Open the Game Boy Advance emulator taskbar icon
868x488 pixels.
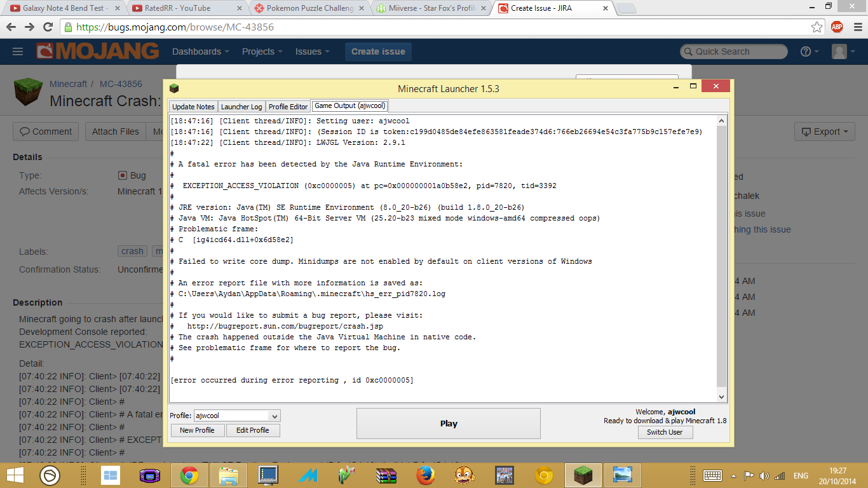coord(149,475)
